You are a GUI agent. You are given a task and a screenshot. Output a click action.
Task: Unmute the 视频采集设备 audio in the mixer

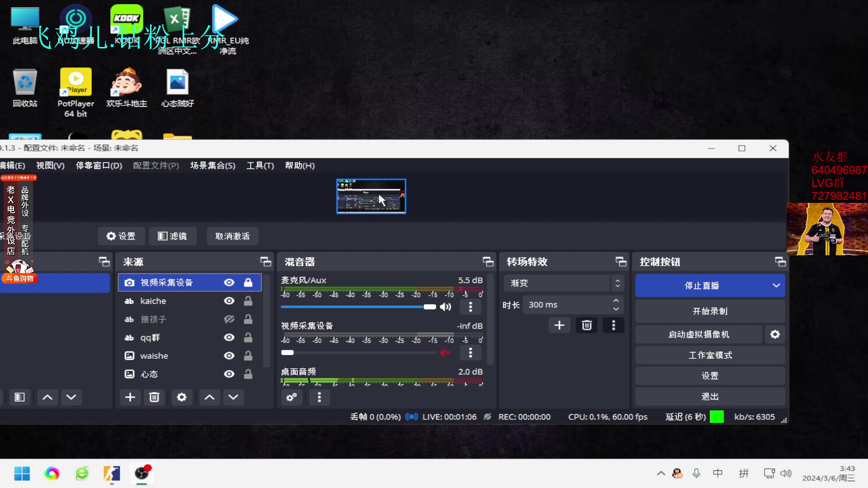445,353
